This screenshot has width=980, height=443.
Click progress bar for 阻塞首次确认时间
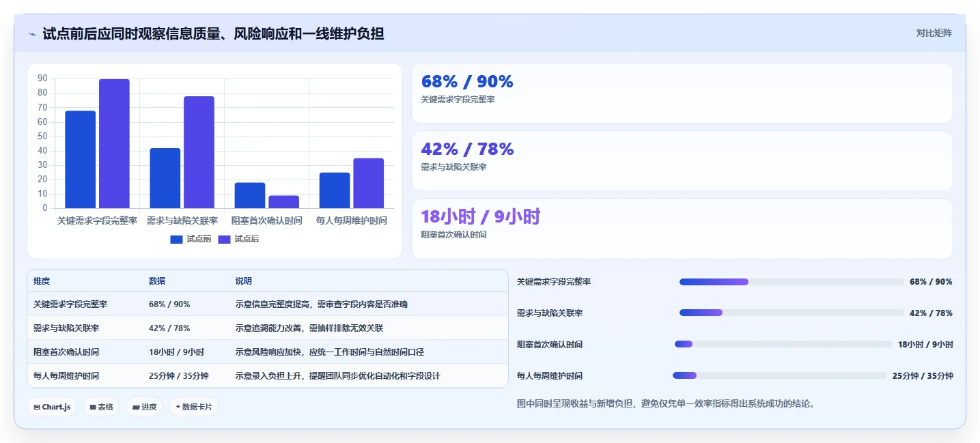click(x=783, y=344)
